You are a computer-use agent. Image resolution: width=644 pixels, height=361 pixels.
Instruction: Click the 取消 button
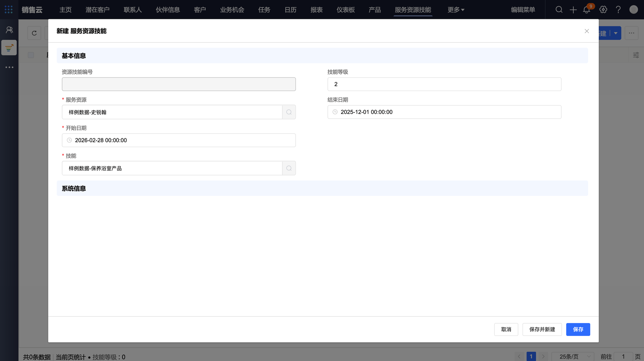click(506, 329)
